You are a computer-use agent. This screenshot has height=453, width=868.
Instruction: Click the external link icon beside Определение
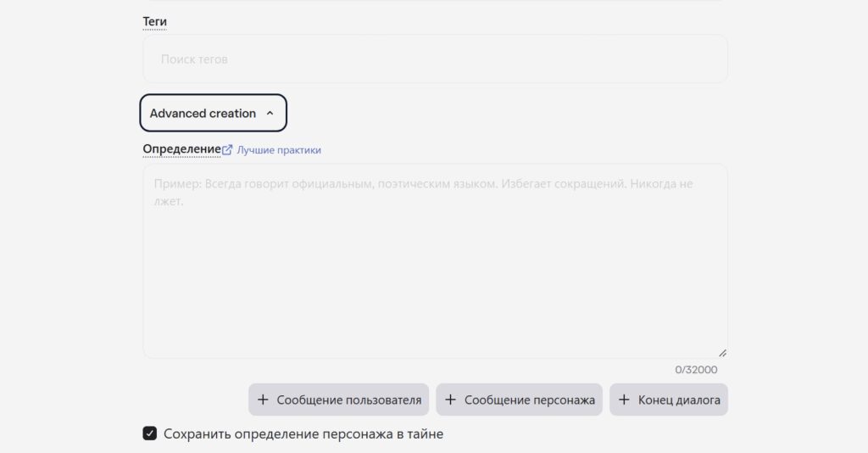click(227, 149)
